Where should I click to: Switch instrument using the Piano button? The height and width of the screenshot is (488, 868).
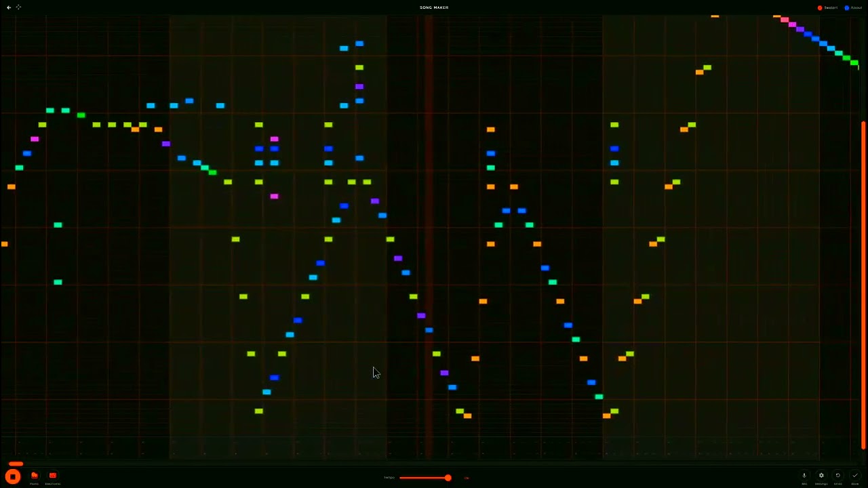34,476
